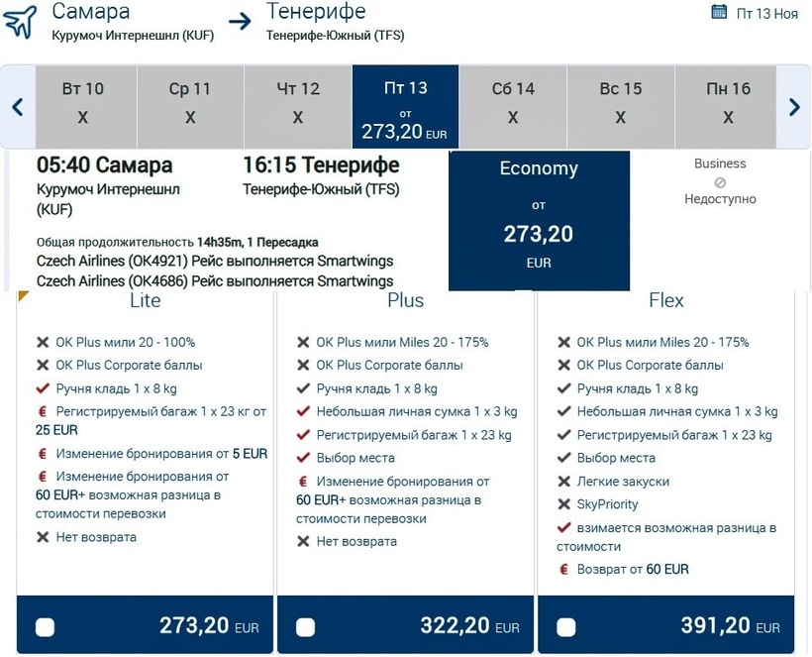Click euro icon beside Lite baggage fee
This screenshot has width=812, height=657.
click(x=43, y=411)
